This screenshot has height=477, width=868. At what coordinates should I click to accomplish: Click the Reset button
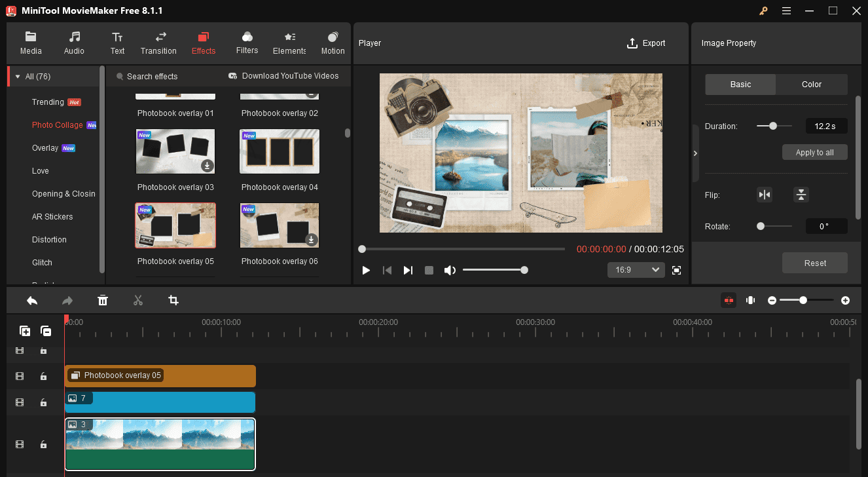[815, 263]
